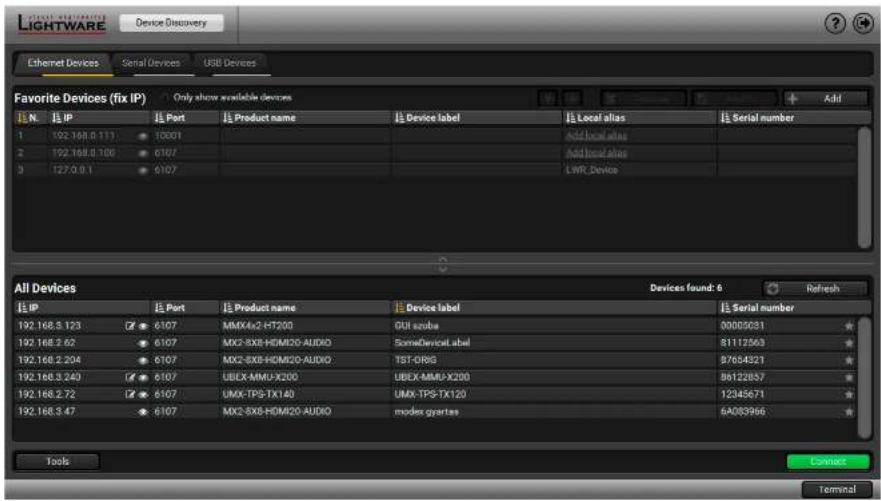Sort favorites by Product name column

coord(259,118)
